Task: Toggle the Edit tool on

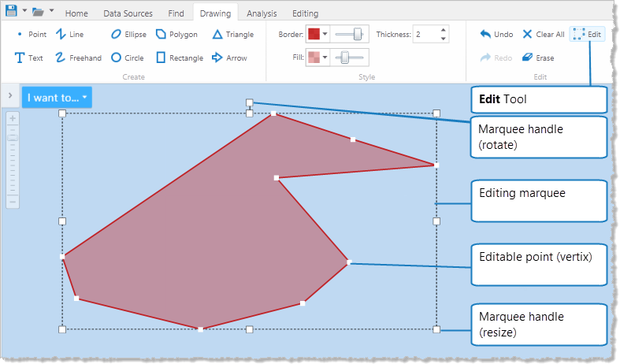Action: point(588,35)
